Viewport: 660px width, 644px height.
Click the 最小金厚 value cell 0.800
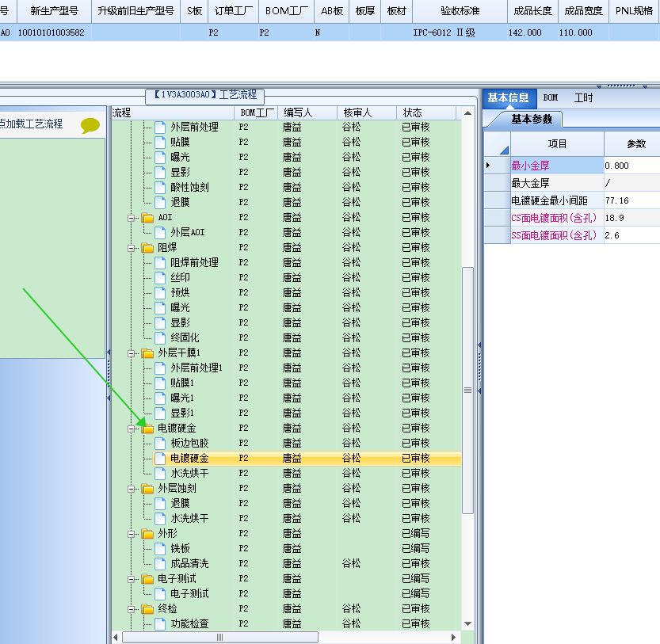pyautogui.click(x=631, y=166)
